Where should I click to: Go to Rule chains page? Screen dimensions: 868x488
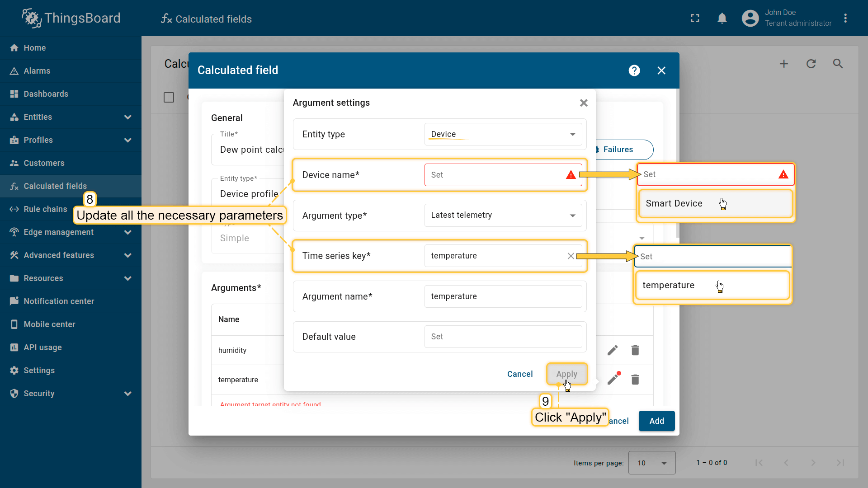coord(45,209)
